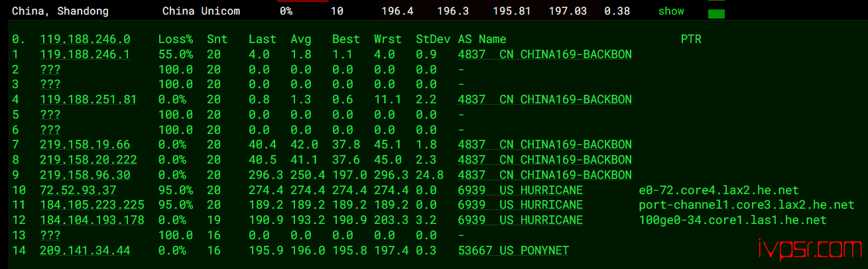
Task: Click the AS Name column header
Action: 482,40
